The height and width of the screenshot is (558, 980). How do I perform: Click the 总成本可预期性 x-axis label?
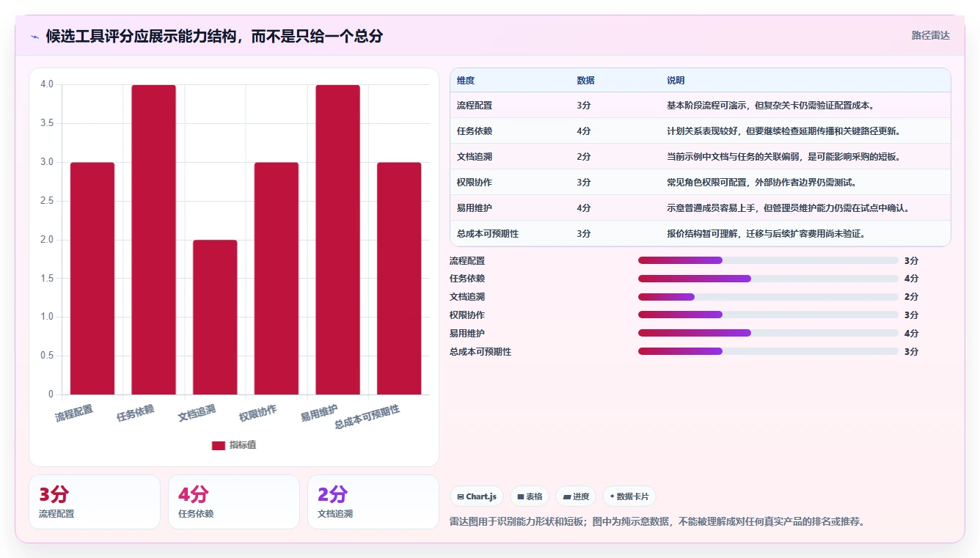367,416
